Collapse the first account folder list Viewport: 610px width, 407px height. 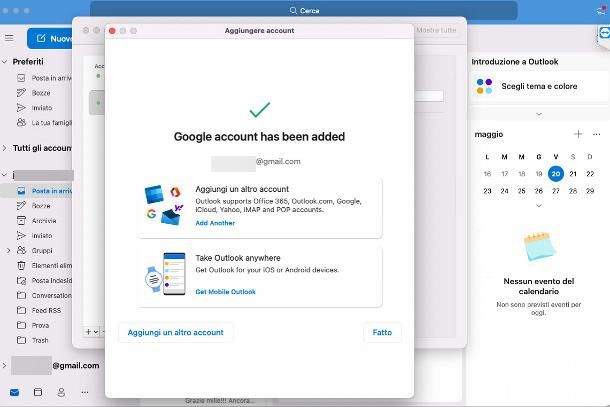click(x=4, y=175)
